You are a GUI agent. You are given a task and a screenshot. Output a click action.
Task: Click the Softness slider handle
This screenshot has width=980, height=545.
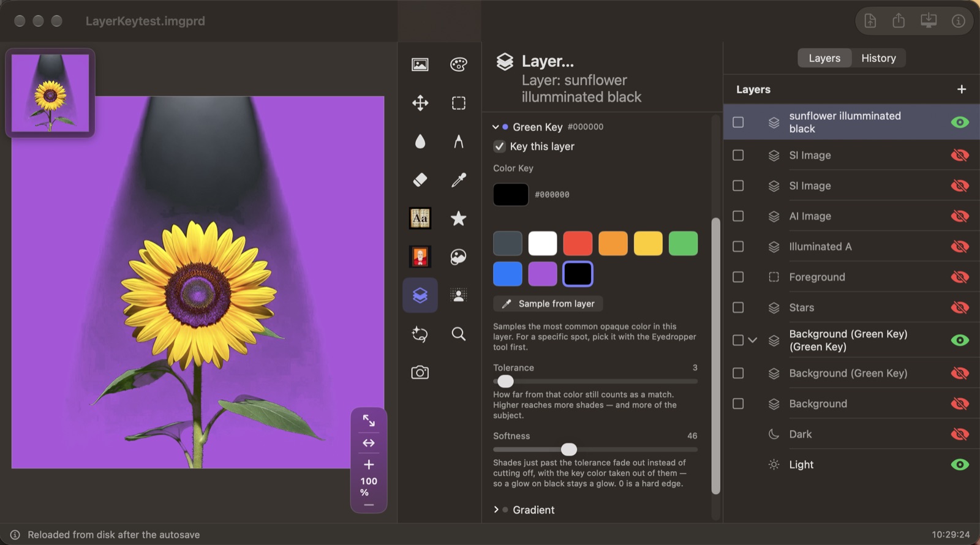click(569, 449)
